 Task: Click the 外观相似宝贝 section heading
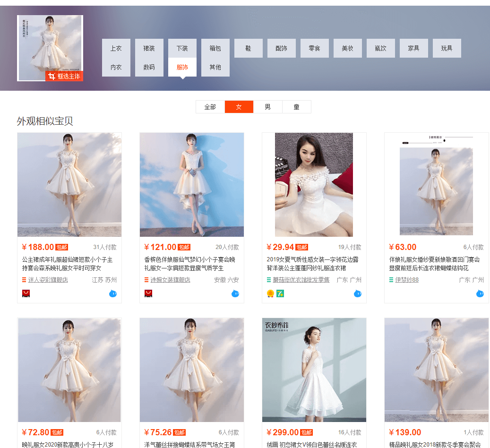point(45,121)
